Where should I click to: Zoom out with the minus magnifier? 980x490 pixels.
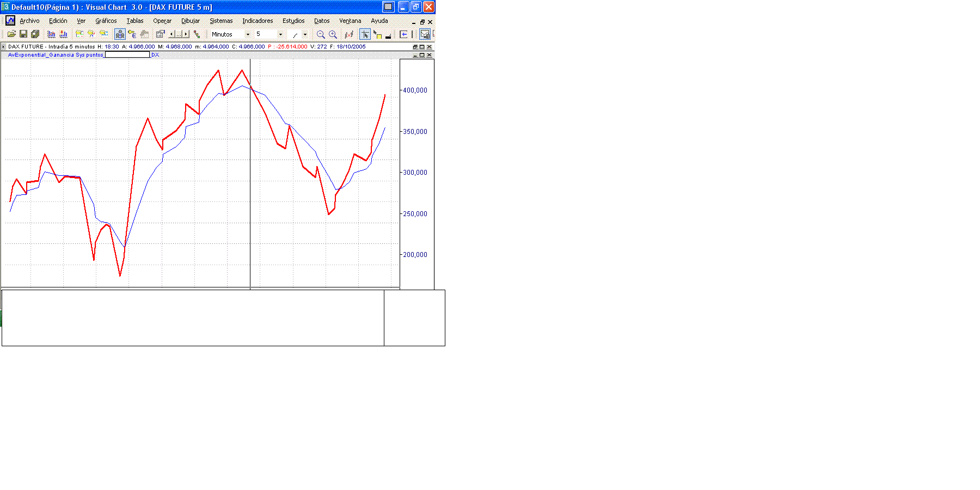coord(321,34)
